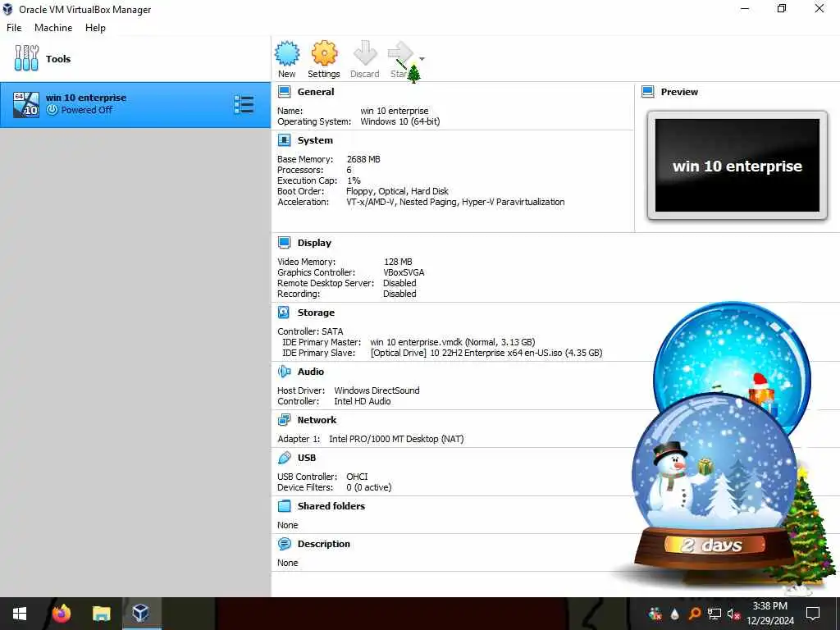
Task: Open the File menu
Action: pos(14,28)
